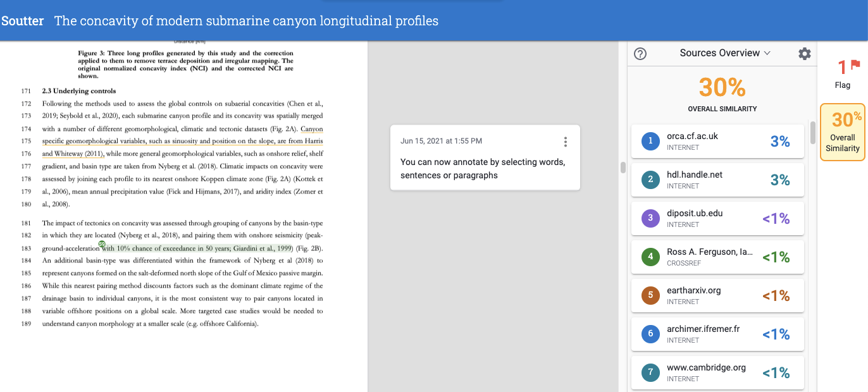
Task: Click badge 7 next to www.cambridge.org
Action: coord(650,372)
